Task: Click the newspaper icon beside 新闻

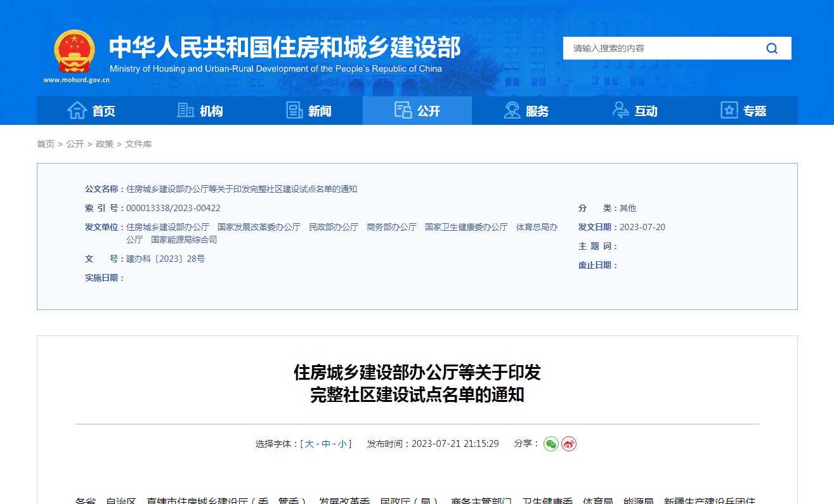Action: tap(294, 110)
